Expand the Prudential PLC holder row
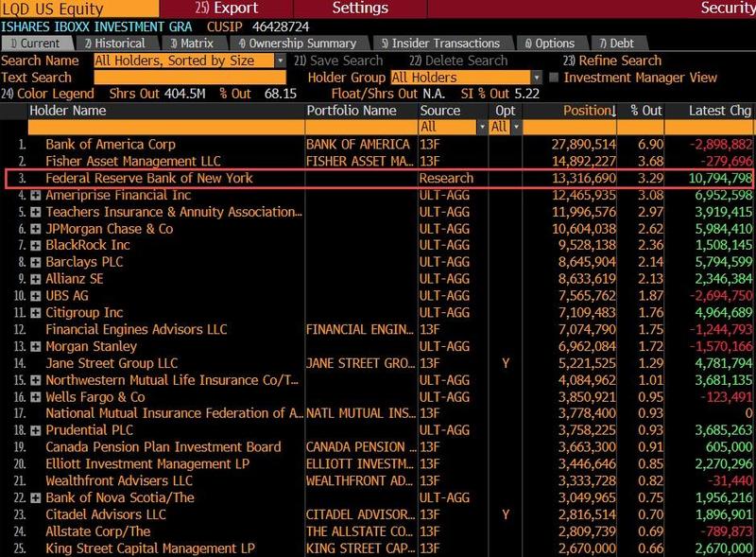The width and height of the screenshot is (756, 557). (x=36, y=431)
